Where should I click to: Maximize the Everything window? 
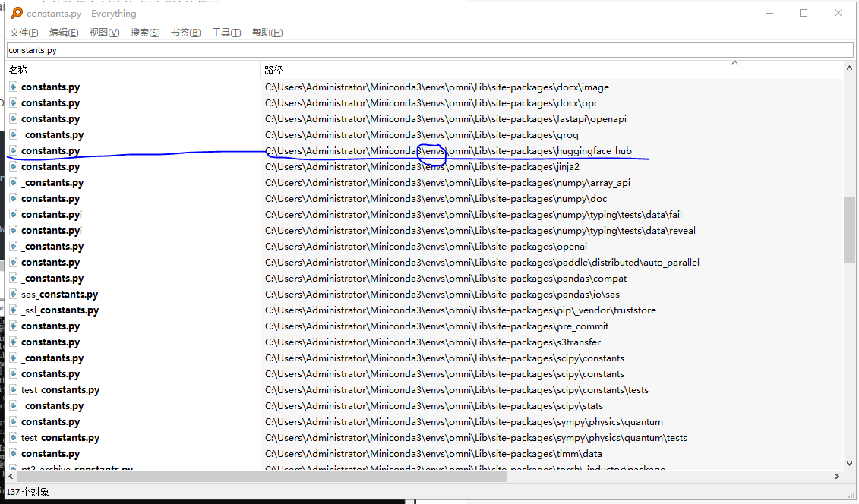click(x=804, y=13)
